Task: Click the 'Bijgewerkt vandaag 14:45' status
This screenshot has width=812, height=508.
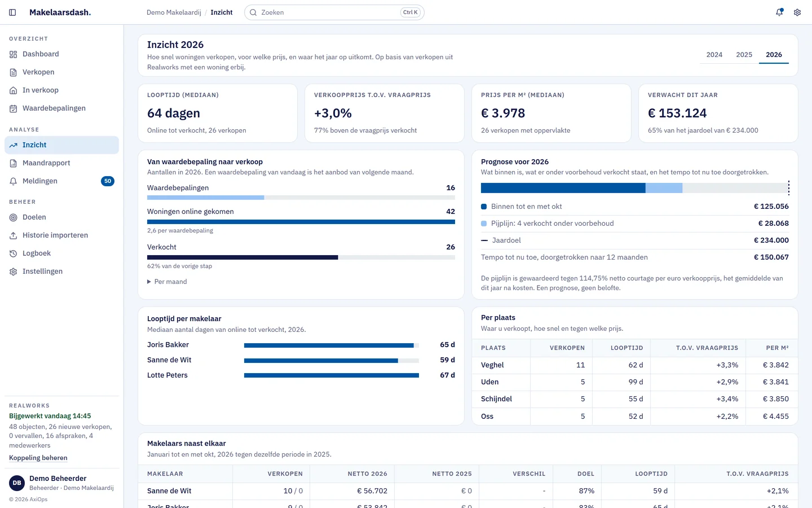Action: click(x=50, y=416)
